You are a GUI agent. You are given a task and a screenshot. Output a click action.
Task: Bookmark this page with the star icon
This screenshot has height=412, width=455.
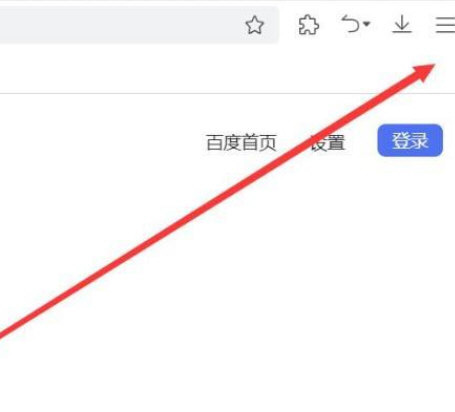coord(255,25)
